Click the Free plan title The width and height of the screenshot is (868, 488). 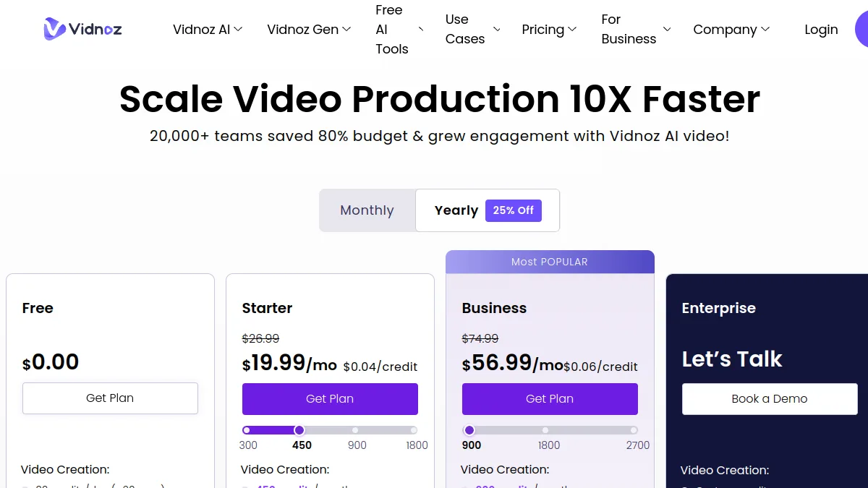point(38,308)
